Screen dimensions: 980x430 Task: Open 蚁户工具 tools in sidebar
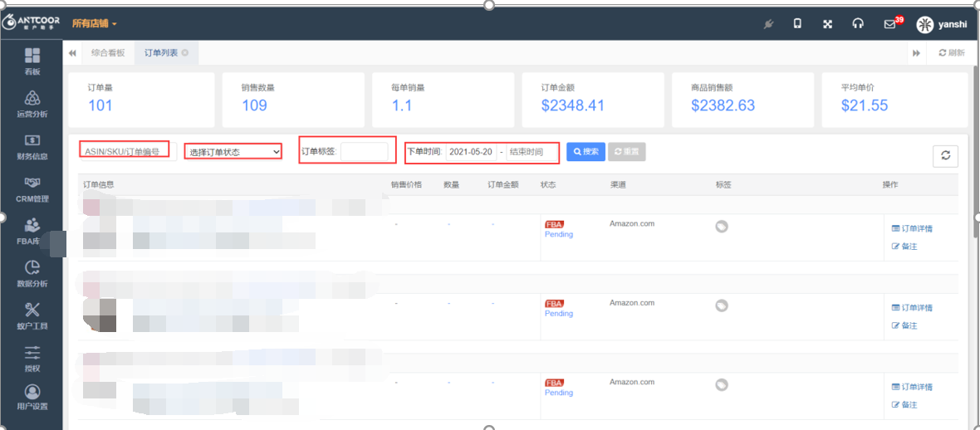32,316
